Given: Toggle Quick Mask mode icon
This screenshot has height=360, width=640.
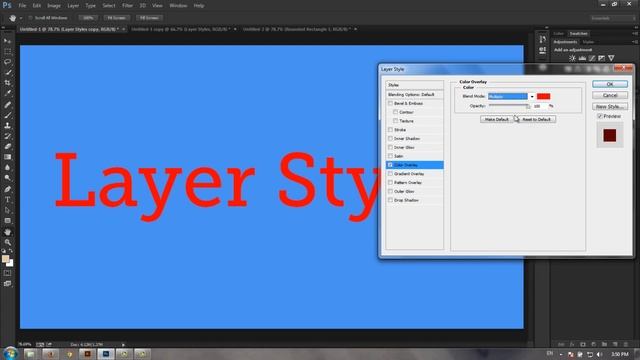Looking at the screenshot, I should coord(7,273).
